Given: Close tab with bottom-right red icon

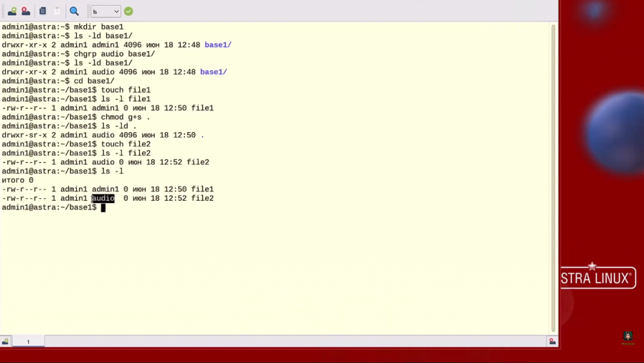Looking at the screenshot, I should (x=552, y=342).
